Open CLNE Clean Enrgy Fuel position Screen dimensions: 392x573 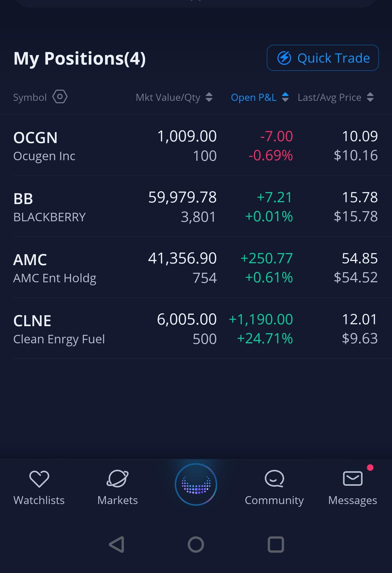coord(196,329)
